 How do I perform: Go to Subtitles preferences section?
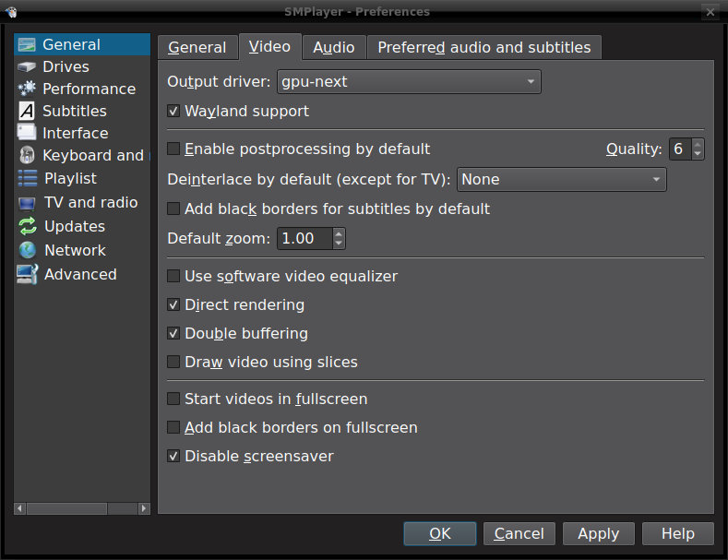tap(82, 111)
